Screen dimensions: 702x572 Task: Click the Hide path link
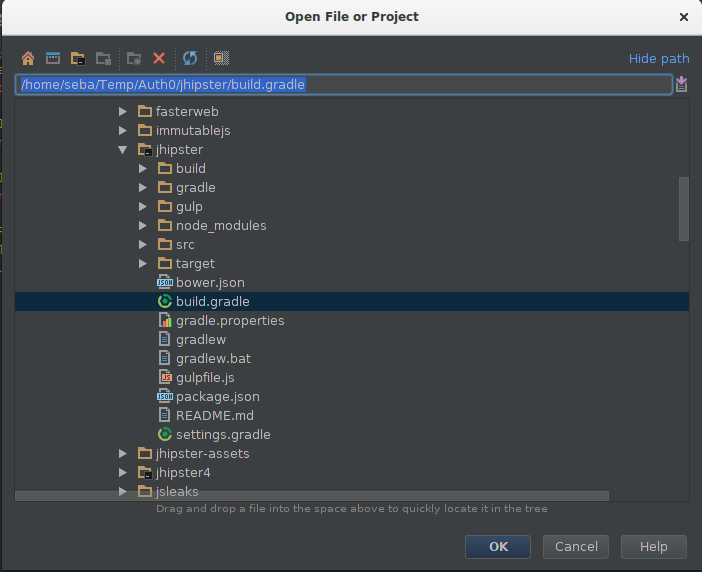coord(659,59)
